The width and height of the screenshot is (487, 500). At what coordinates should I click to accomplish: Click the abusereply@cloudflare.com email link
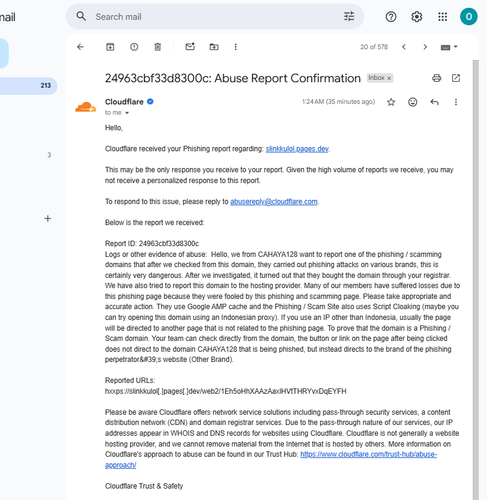(274, 202)
